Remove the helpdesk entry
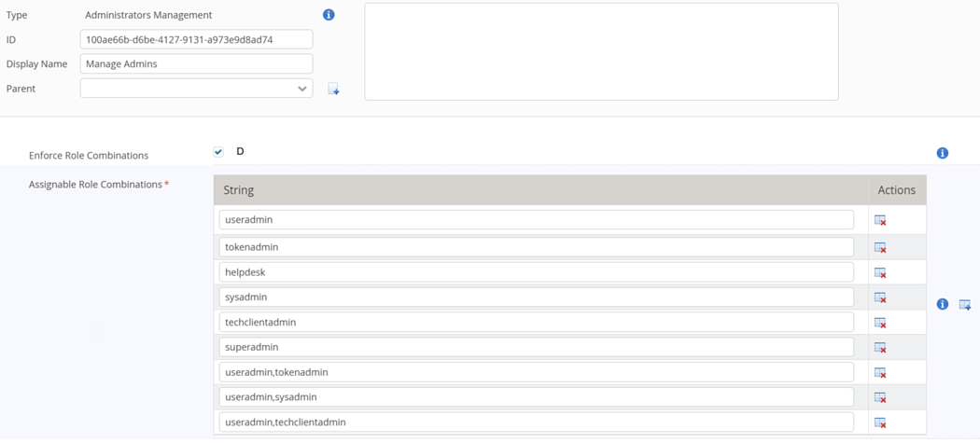Viewport: 980px width, 443px height. (x=879, y=272)
